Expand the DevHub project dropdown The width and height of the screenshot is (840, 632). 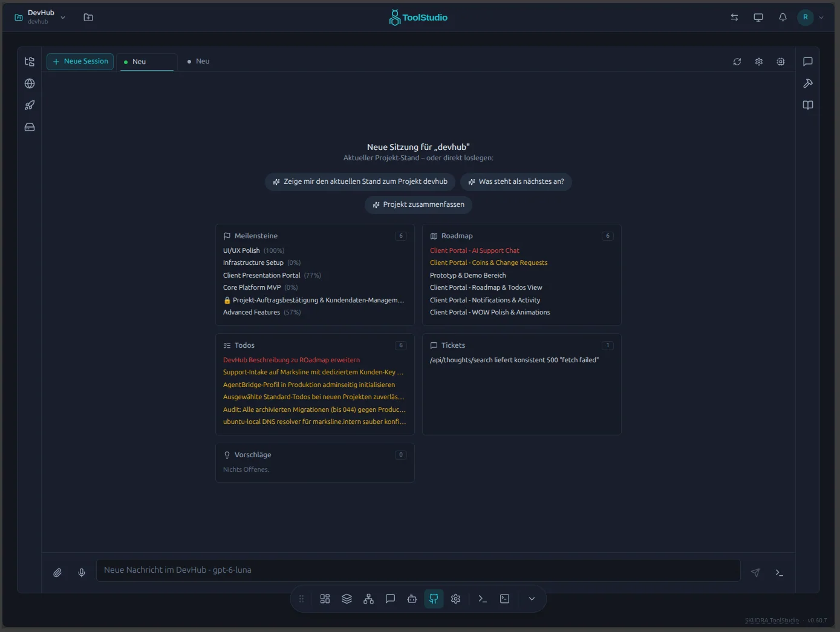(x=63, y=18)
